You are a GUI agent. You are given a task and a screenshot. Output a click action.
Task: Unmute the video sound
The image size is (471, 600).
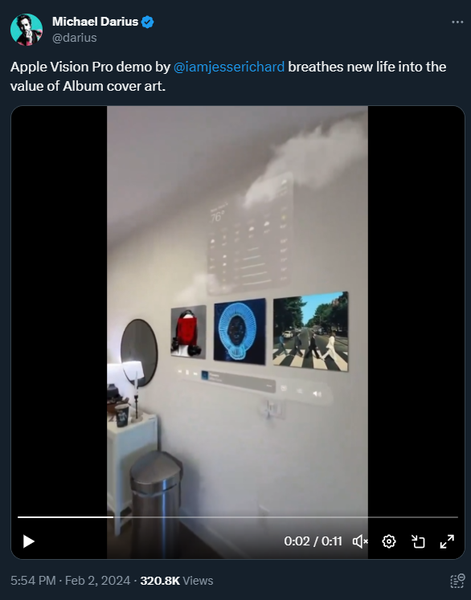tap(360, 541)
